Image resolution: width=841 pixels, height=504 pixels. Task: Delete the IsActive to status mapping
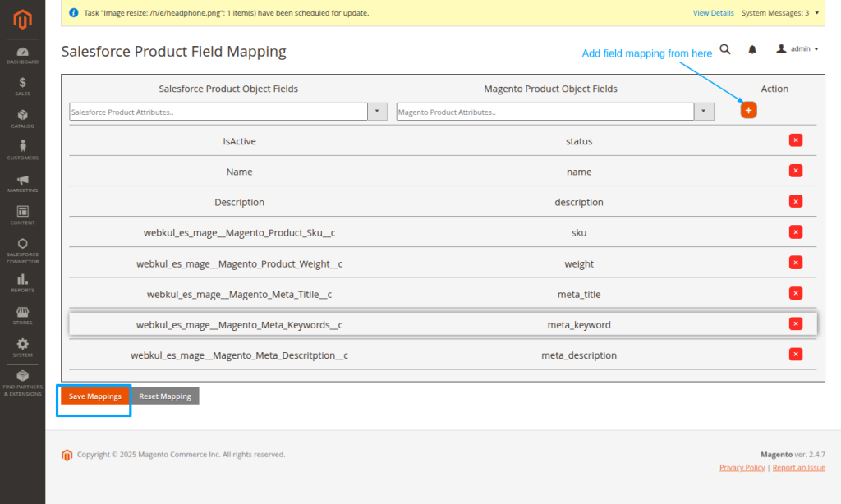click(796, 140)
